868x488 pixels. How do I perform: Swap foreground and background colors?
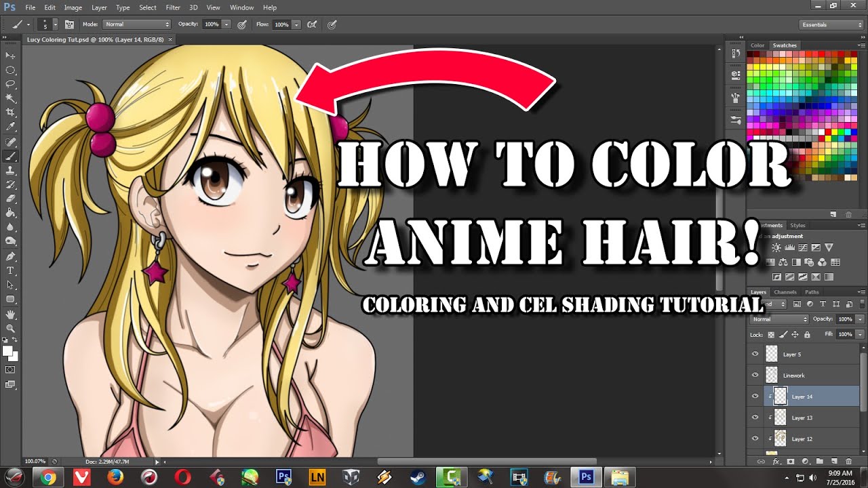point(15,340)
